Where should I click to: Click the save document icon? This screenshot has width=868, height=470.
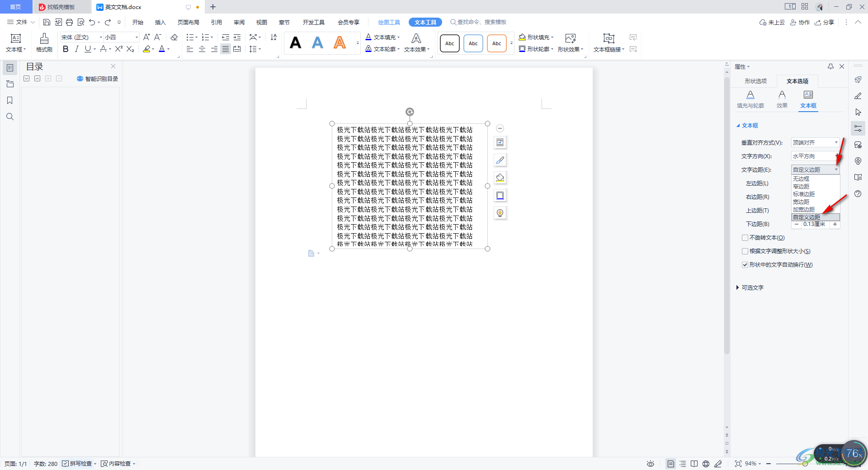pos(47,22)
